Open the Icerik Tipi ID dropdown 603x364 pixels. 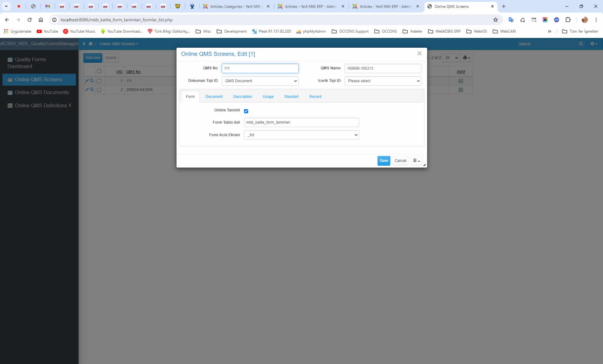383,81
